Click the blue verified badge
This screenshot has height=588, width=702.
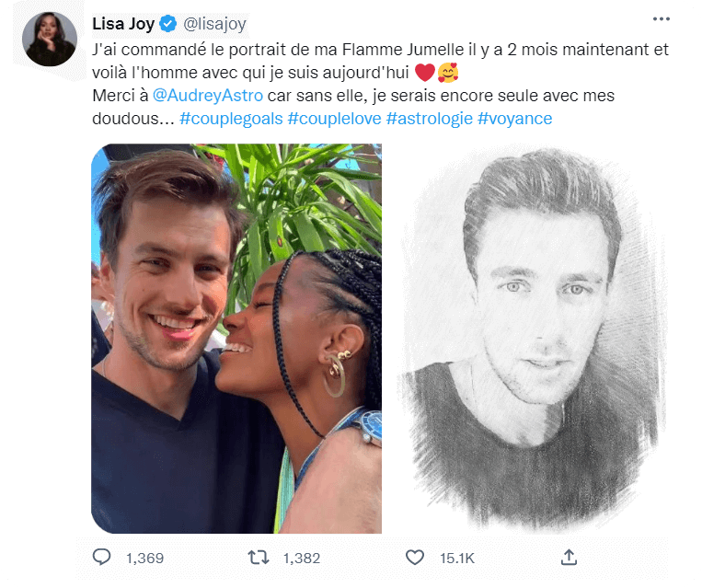coord(168,23)
